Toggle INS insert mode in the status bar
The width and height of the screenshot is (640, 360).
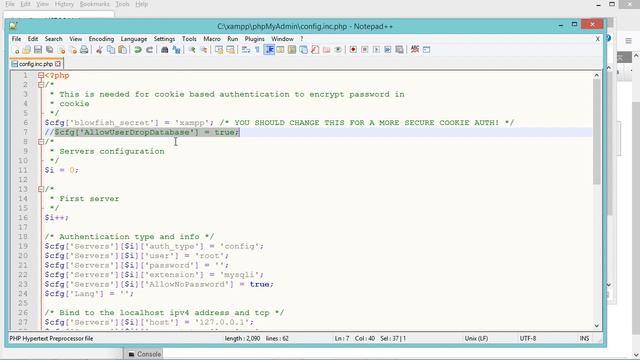[584, 338]
